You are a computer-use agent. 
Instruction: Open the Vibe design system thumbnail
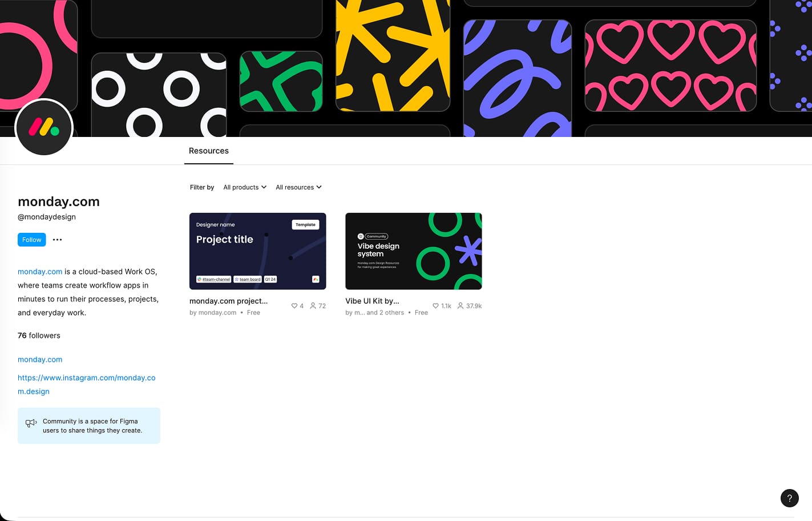(x=413, y=251)
